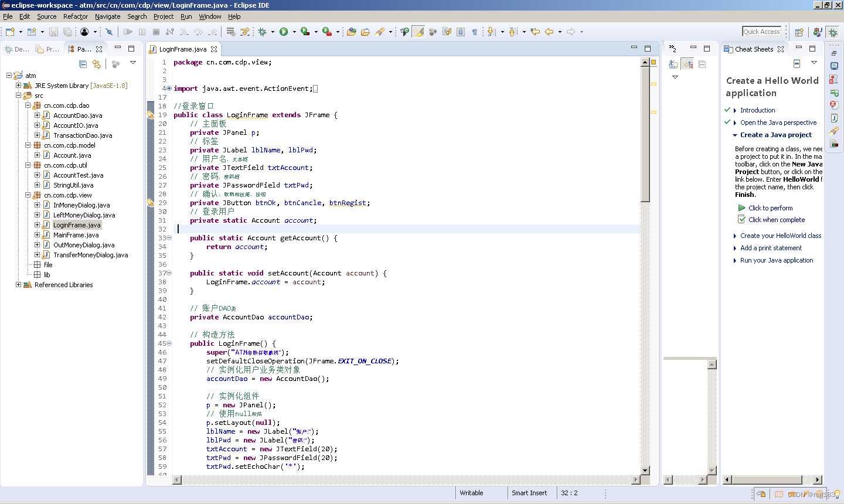Click the Terminate debug icon
Image resolution: width=844 pixels, height=504 pixels.
pyautogui.click(x=156, y=32)
